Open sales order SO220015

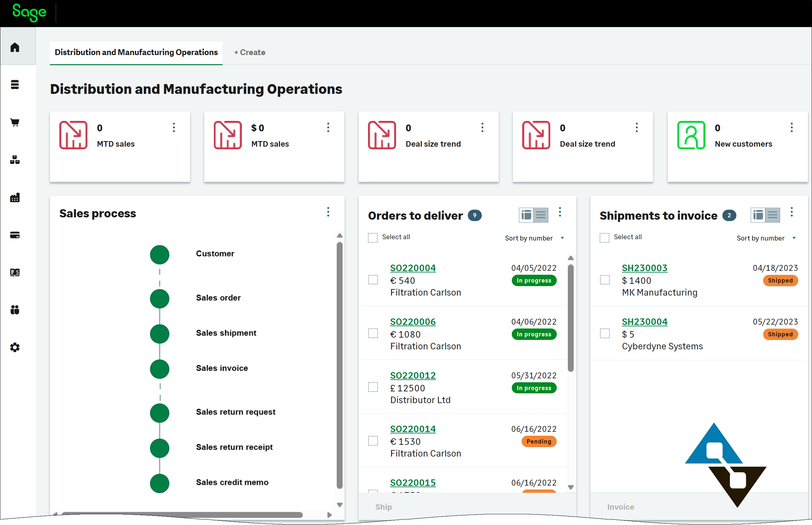[x=413, y=483]
